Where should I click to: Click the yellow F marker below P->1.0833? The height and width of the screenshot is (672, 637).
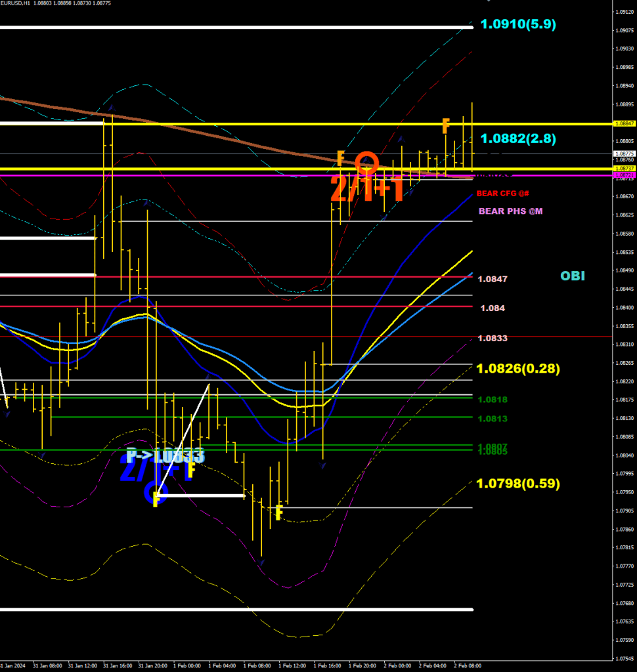pos(190,470)
